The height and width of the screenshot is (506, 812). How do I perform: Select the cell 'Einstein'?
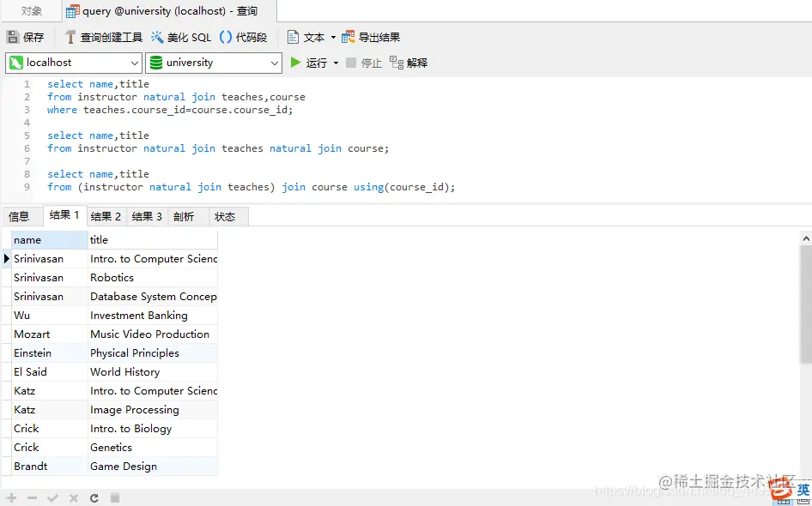pos(50,352)
